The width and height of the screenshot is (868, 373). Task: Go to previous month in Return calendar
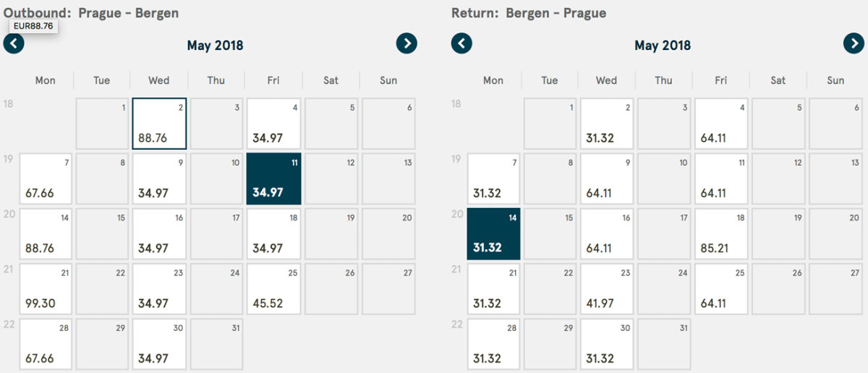461,43
